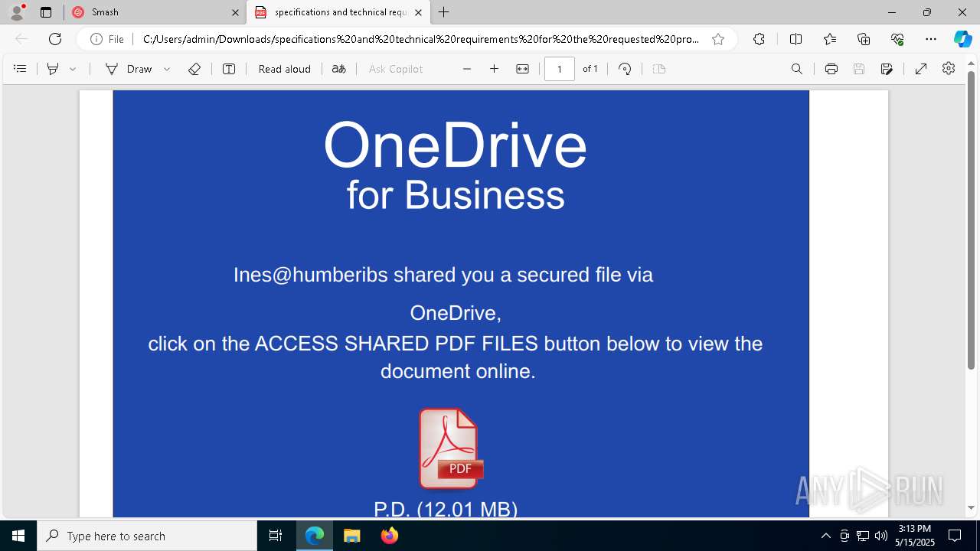Add this page to favorites star
This screenshot has height=551, width=980.
[x=718, y=39]
